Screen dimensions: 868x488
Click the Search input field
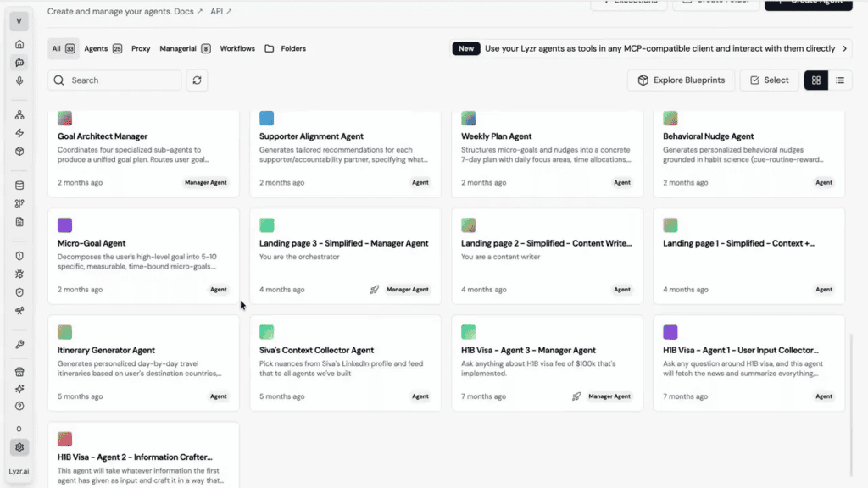[x=114, y=80]
